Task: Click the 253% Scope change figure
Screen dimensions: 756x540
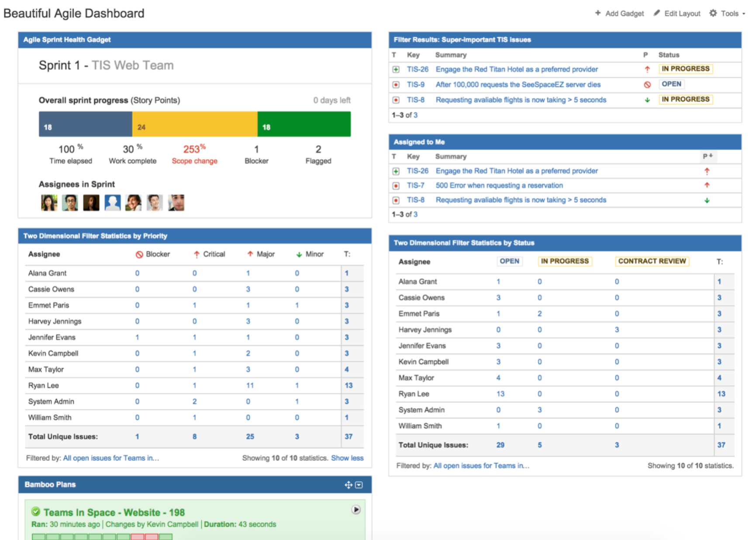Action: [x=194, y=149]
